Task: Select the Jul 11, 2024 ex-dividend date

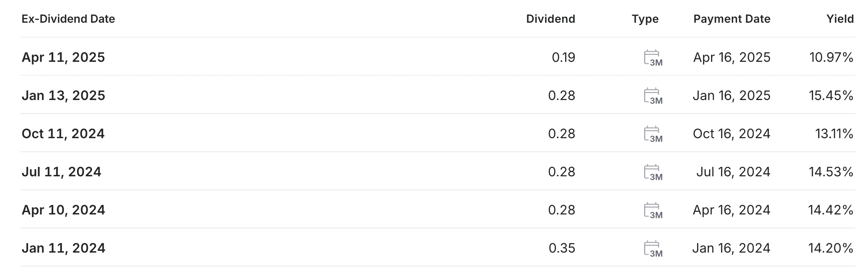Action: click(x=61, y=172)
